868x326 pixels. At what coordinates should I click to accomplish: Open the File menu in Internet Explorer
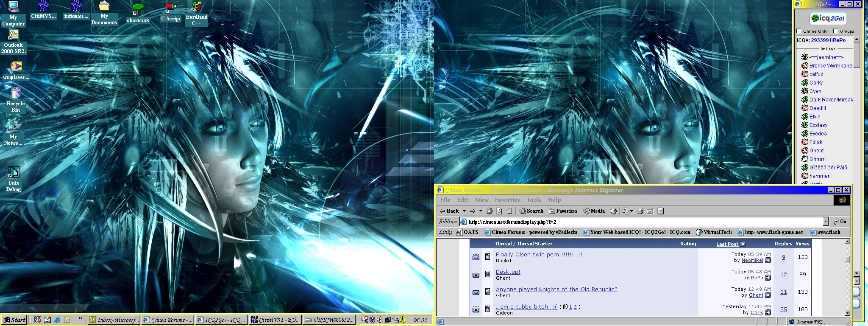(x=445, y=200)
